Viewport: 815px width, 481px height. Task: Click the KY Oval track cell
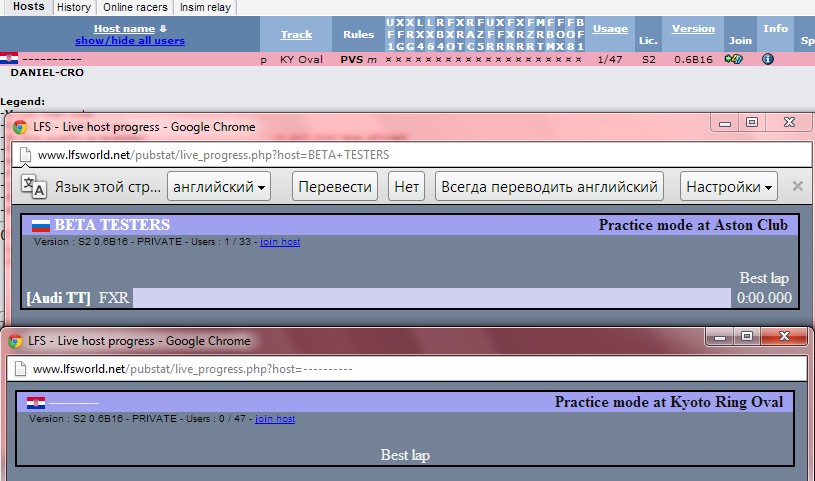[x=301, y=59]
